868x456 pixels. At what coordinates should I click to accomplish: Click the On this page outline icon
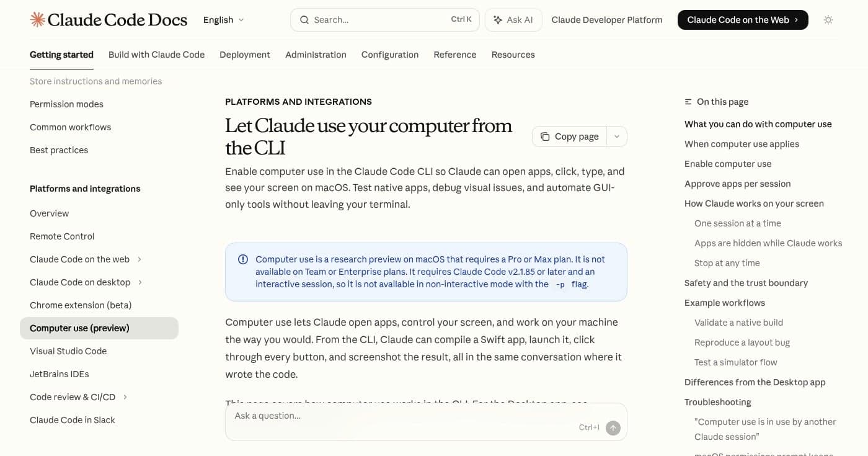click(687, 101)
